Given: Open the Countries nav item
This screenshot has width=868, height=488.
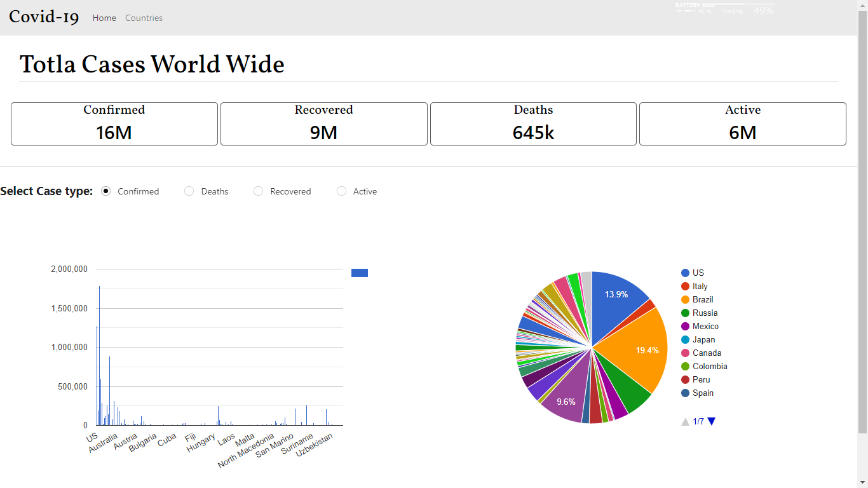Looking at the screenshot, I should 144,18.
